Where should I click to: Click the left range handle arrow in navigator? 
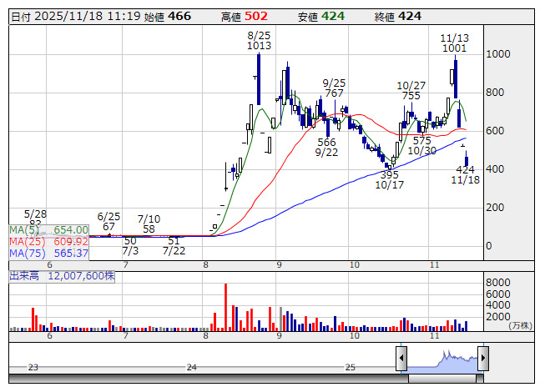tap(401, 359)
